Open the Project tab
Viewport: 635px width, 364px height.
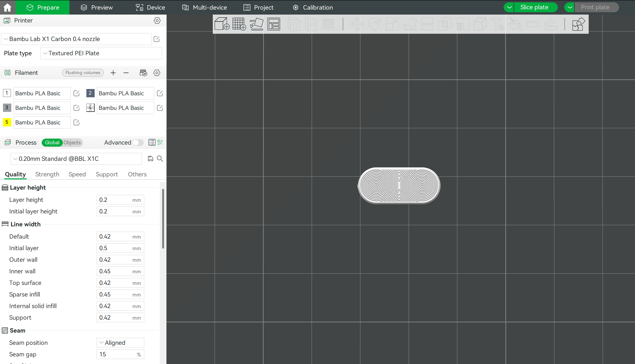(x=258, y=7)
